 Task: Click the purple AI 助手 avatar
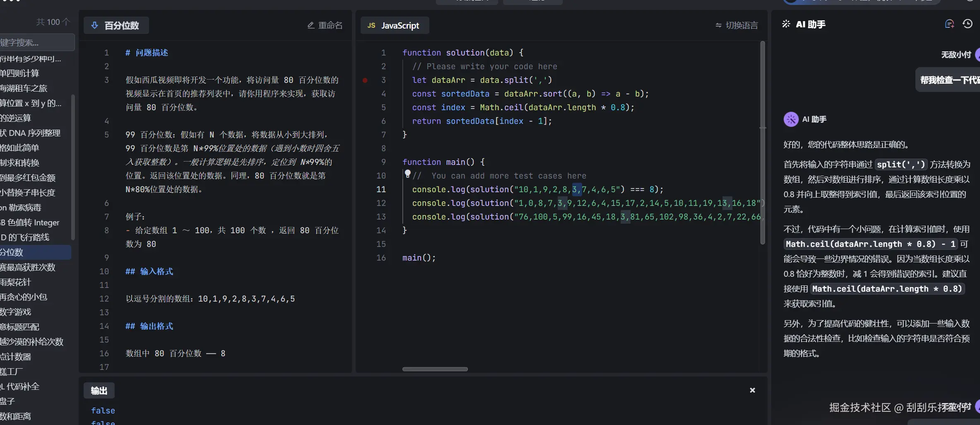click(x=791, y=119)
